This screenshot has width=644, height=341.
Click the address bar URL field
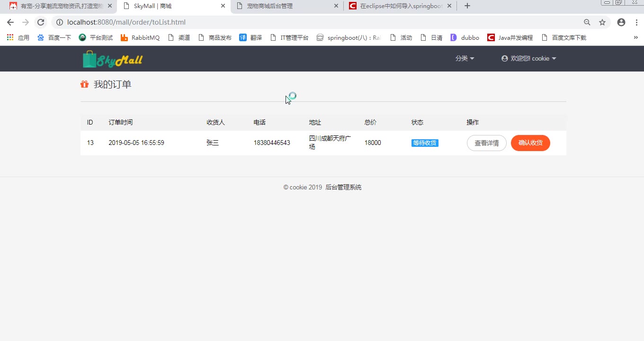click(284, 22)
